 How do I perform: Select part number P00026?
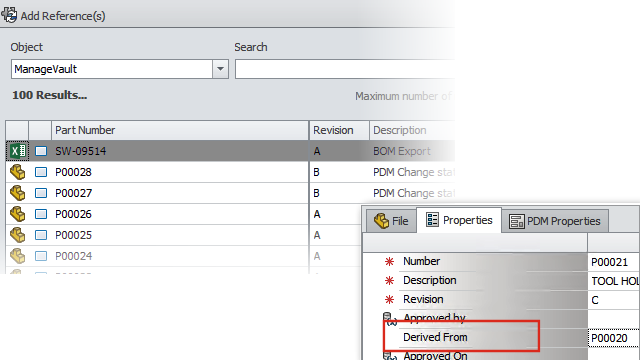73,214
